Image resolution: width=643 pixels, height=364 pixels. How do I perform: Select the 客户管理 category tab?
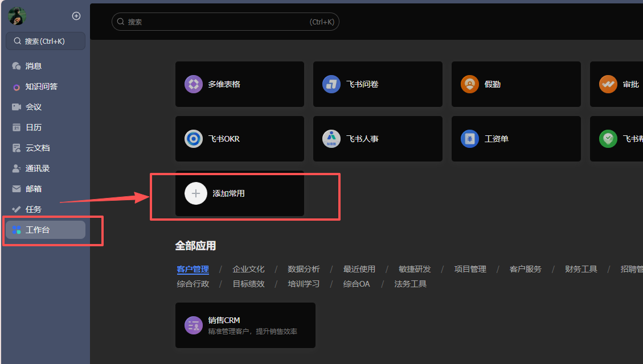(x=193, y=269)
